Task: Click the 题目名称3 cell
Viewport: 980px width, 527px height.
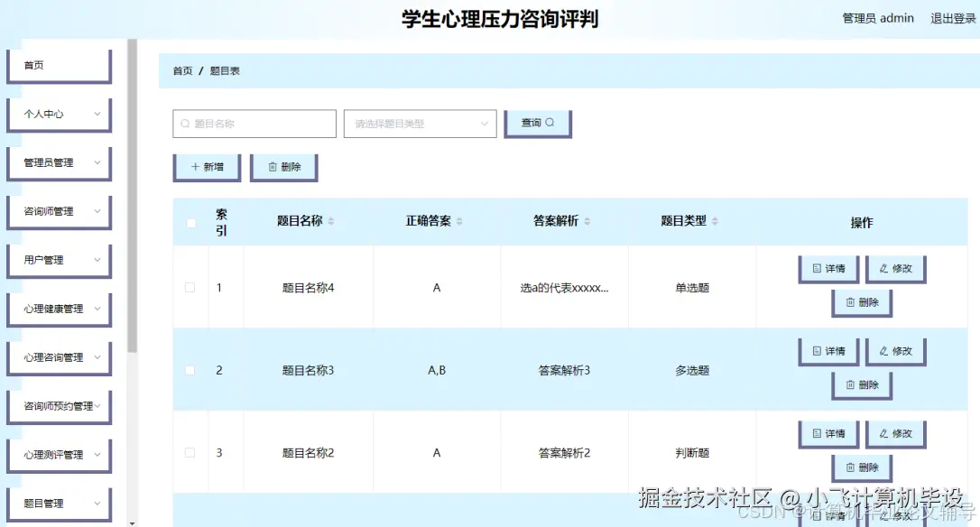Action: pyautogui.click(x=308, y=370)
